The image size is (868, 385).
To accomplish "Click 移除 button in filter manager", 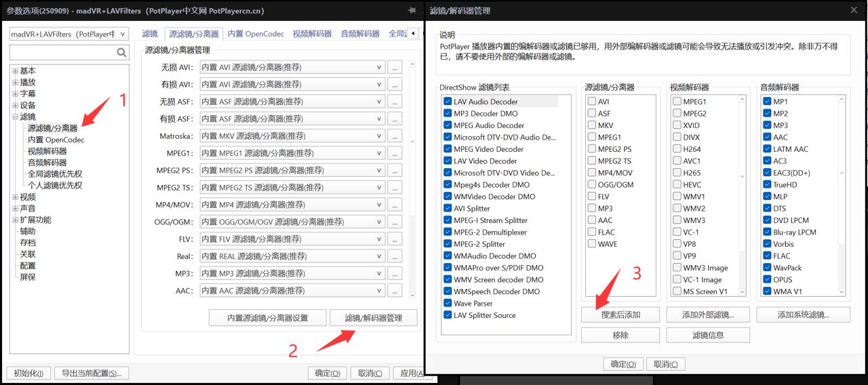I will click(620, 335).
